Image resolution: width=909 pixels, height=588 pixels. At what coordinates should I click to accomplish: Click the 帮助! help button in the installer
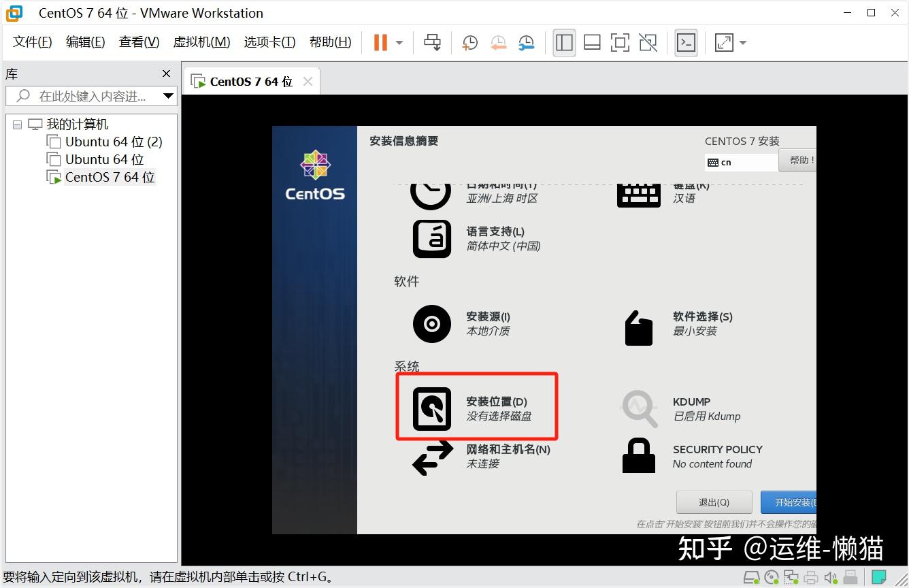[797, 161]
